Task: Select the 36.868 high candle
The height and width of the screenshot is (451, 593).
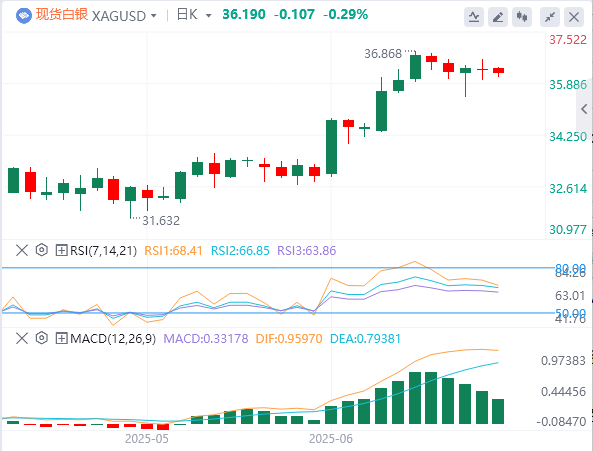Action: click(x=415, y=67)
